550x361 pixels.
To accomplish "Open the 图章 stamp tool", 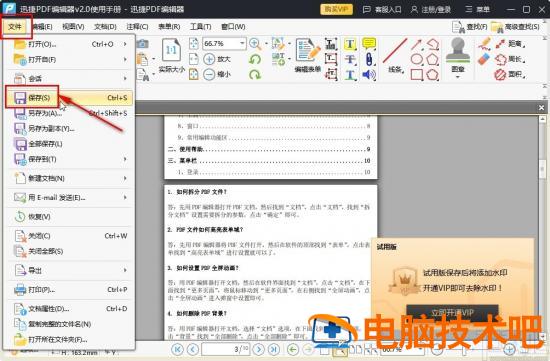I will [458, 57].
